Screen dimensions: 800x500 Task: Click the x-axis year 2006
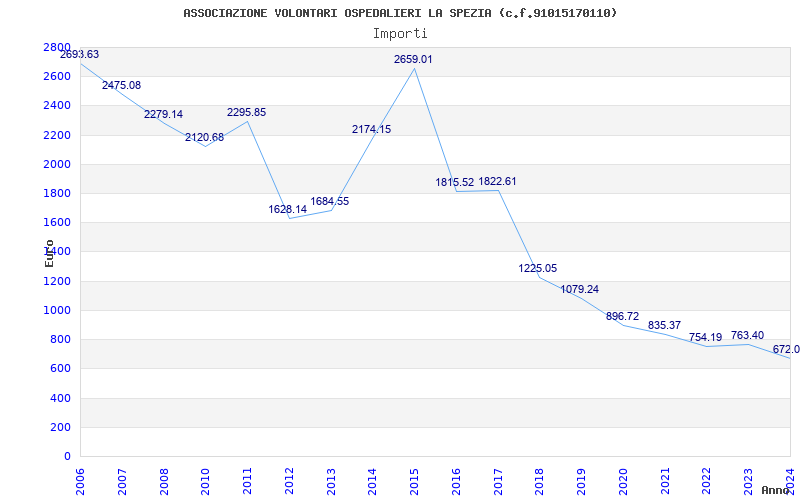point(81,482)
